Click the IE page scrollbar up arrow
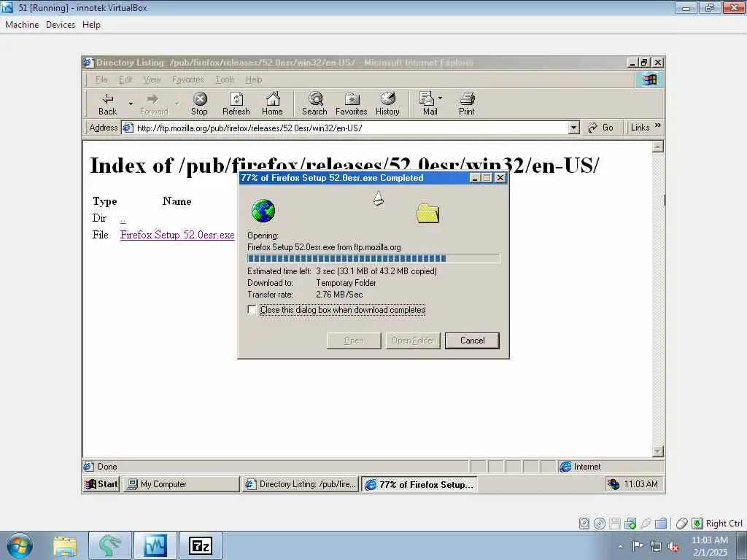Image resolution: width=747 pixels, height=560 pixels. pos(658,147)
